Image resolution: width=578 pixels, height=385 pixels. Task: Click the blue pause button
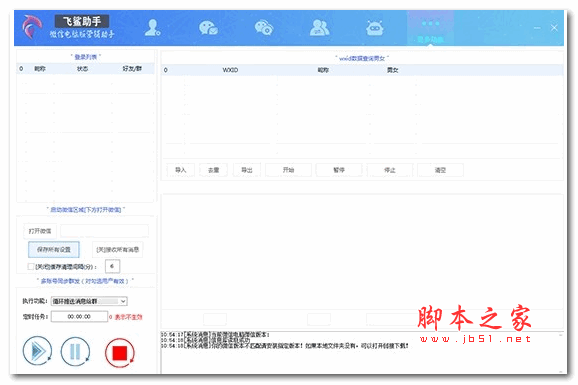(75, 351)
